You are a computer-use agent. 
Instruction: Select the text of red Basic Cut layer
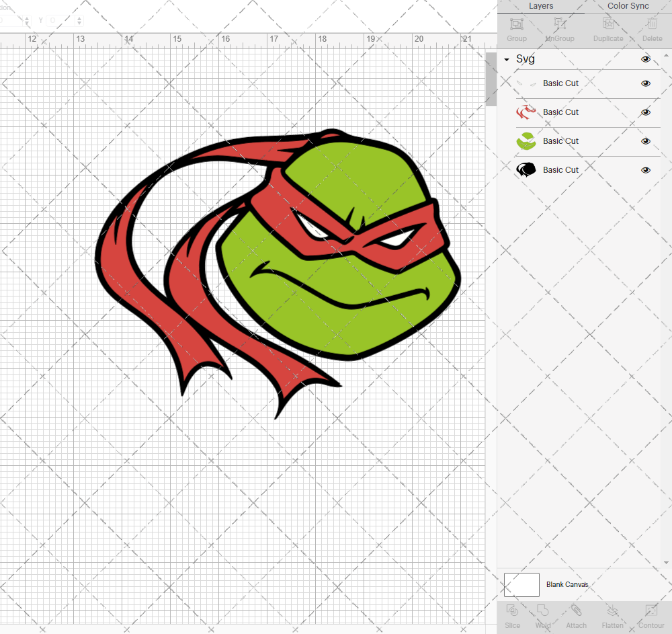pos(560,112)
